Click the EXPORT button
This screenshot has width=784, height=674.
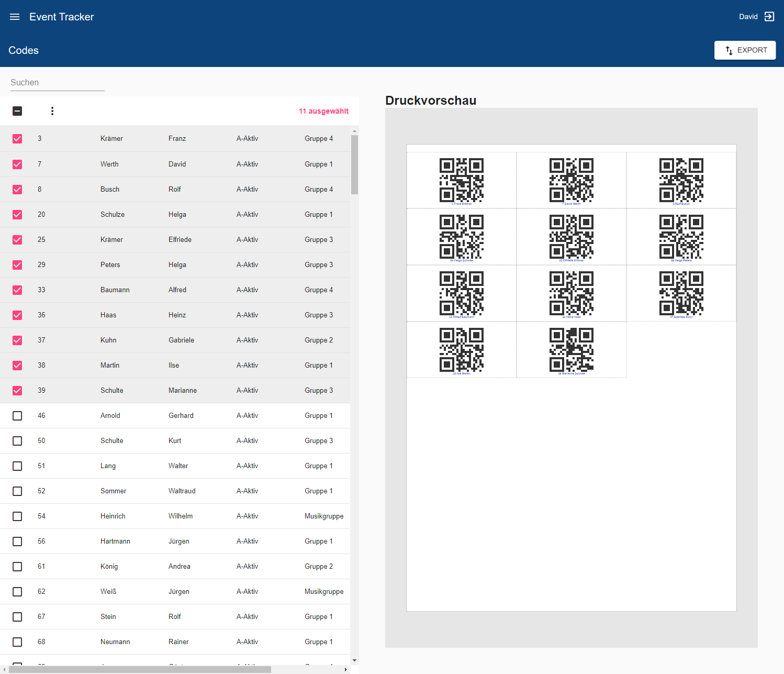[x=745, y=50]
